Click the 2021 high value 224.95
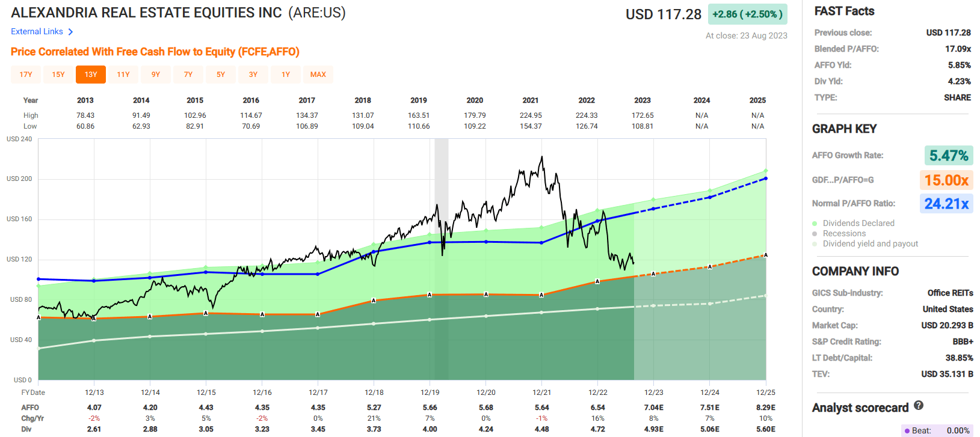Image resolution: width=980 pixels, height=437 pixels. click(531, 115)
